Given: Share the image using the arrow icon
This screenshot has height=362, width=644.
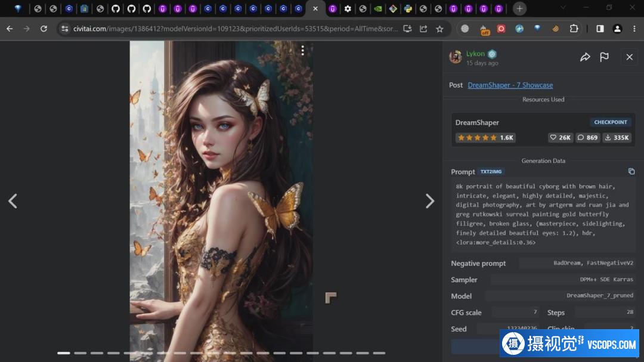Looking at the screenshot, I should click(x=585, y=57).
